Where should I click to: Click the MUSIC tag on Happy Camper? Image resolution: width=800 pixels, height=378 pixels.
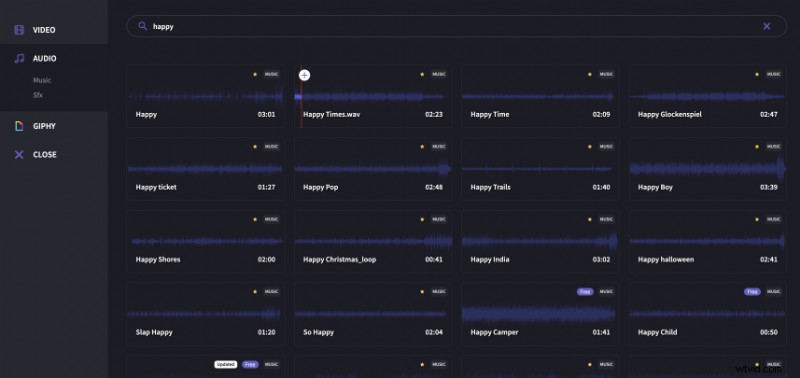pyautogui.click(x=606, y=292)
